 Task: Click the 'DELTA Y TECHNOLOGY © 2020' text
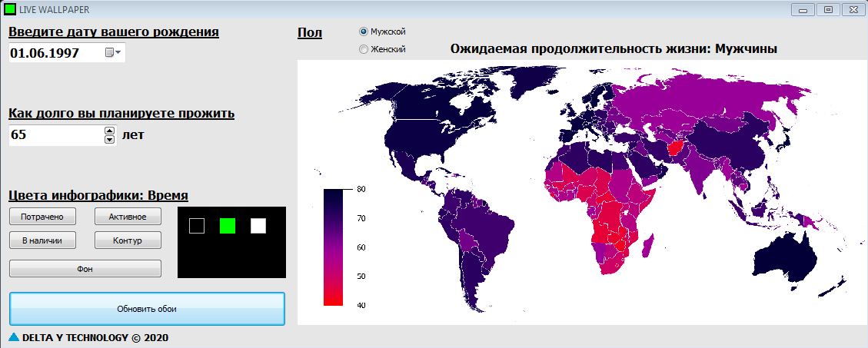(x=95, y=337)
